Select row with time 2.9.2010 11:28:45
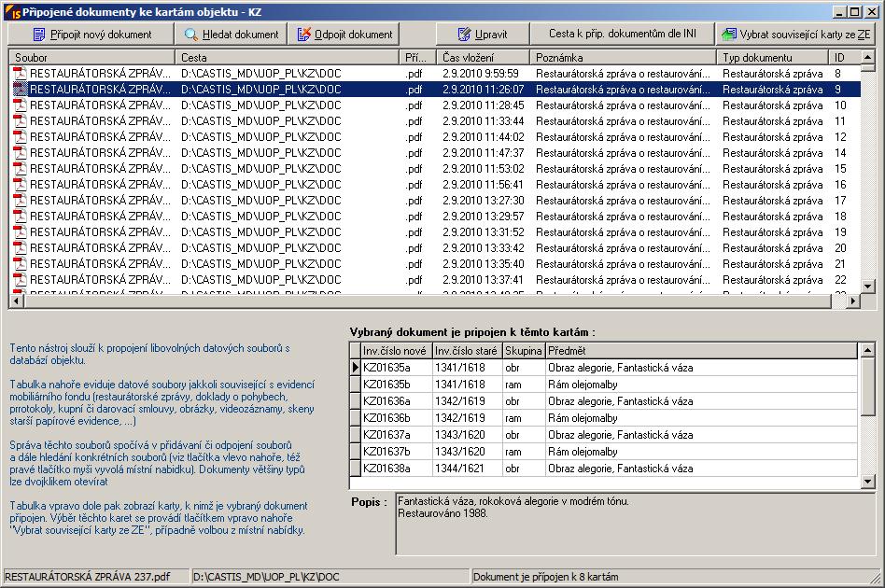Viewport: 885px width, 588px height. [x=435, y=105]
